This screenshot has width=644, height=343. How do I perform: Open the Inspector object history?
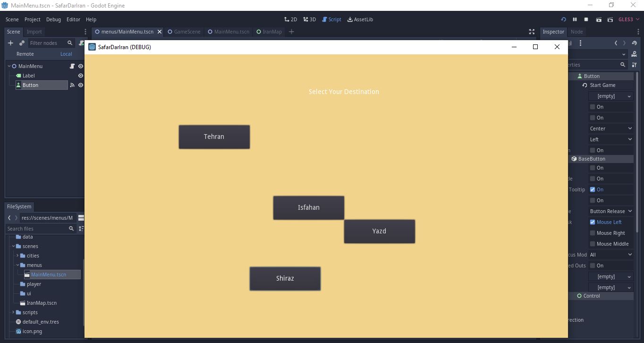pos(634,43)
